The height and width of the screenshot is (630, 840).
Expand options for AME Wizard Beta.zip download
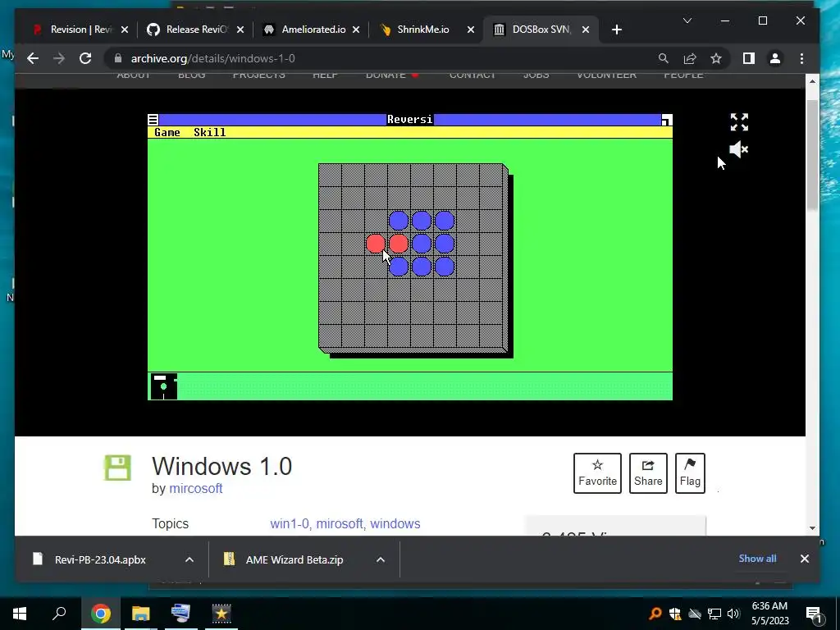coord(381,559)
